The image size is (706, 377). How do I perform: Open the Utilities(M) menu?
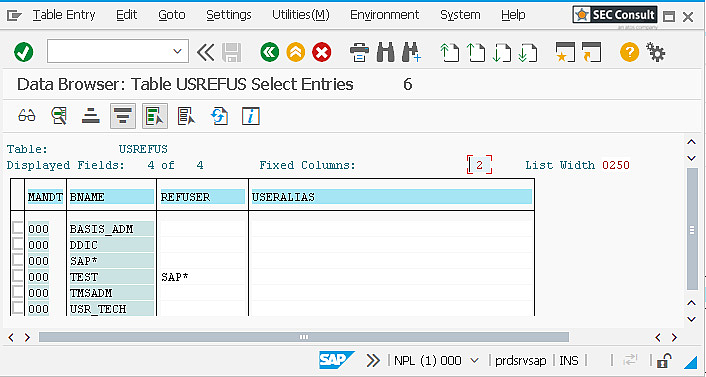click(x=301, y=15)
